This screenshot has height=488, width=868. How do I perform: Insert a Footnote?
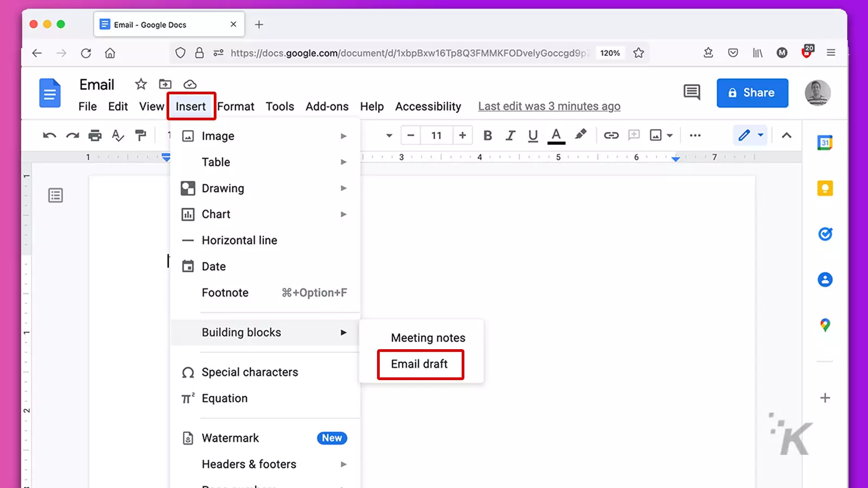(x=265, y=293)
